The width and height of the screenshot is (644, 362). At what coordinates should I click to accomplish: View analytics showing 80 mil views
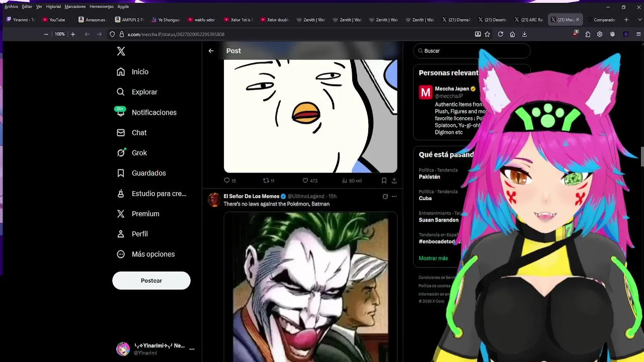tap(352, 180)
